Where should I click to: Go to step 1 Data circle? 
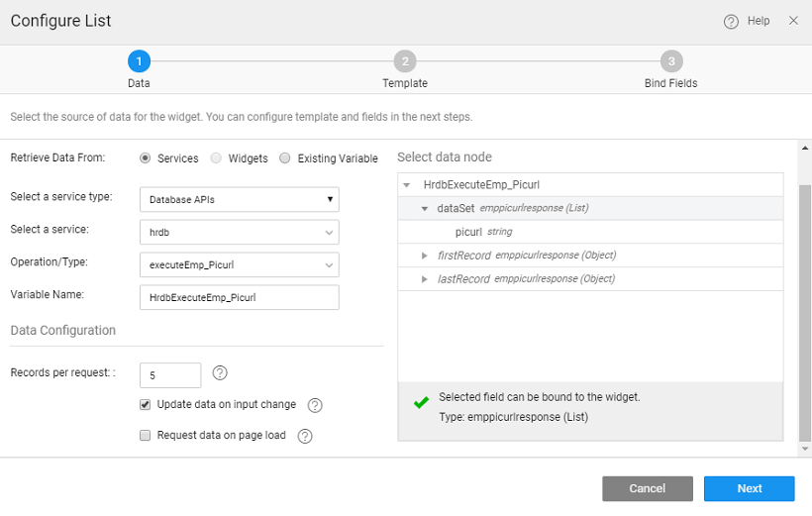tap(139, 61)
